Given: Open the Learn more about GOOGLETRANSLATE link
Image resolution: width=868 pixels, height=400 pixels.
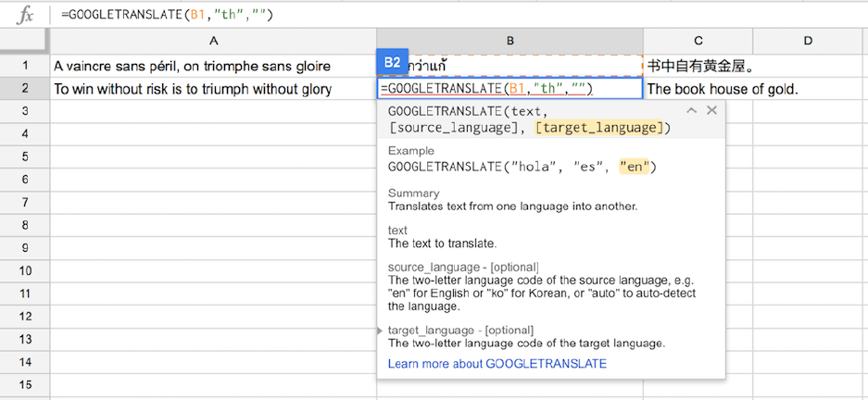Looking at the screenshot, I should [x=497, y=364].
